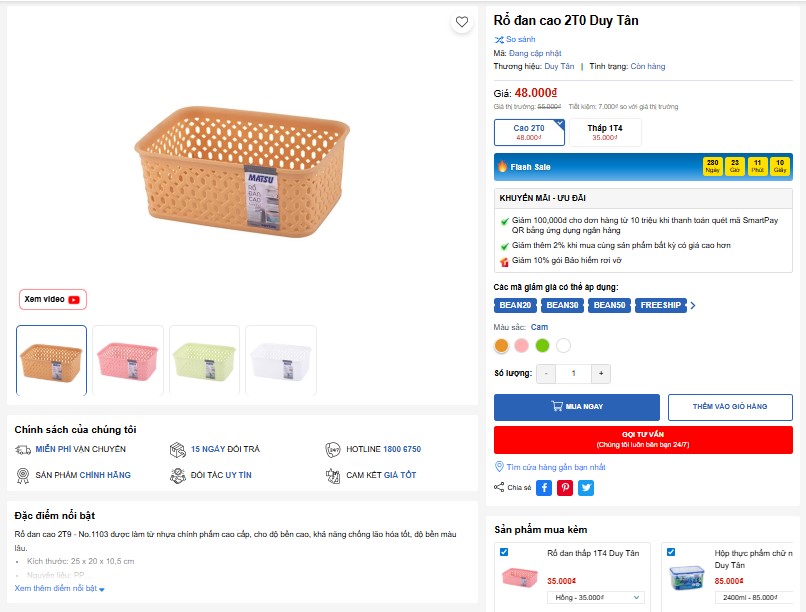Viewport: 806px width, 612px height.
Task: Select the Tháp 1T4 variant option
Action: coord(605,133)
